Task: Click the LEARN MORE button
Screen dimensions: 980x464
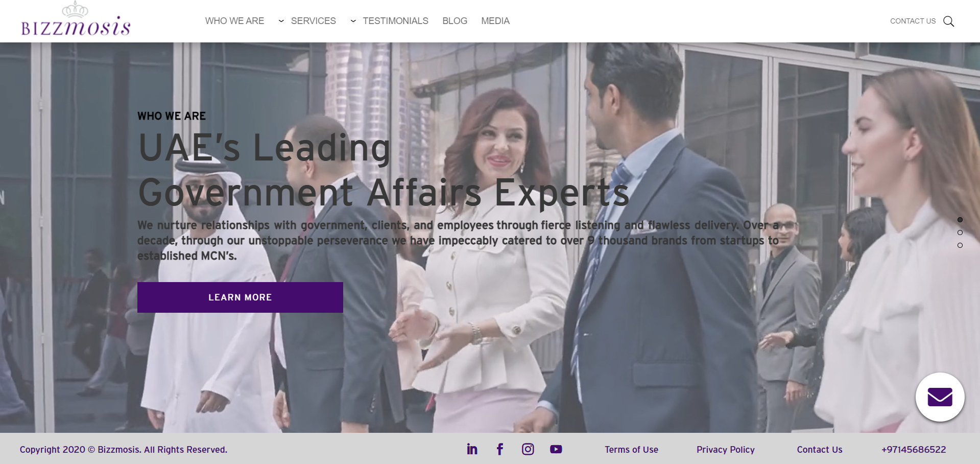Action: point(240,297)
